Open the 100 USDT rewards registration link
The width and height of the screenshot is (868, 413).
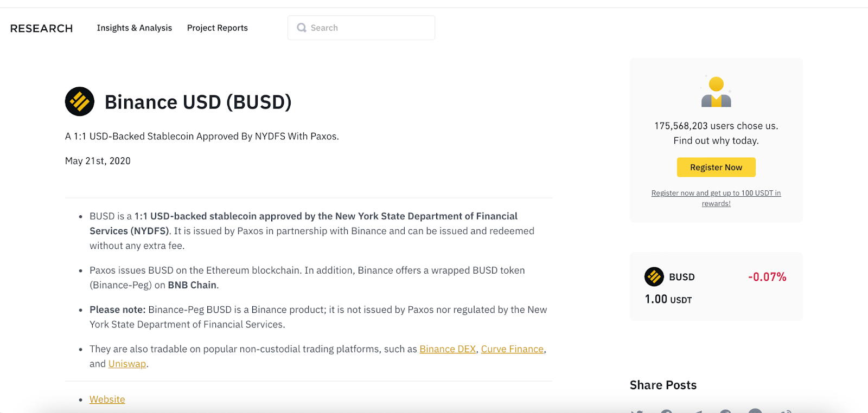coord(716,198)
